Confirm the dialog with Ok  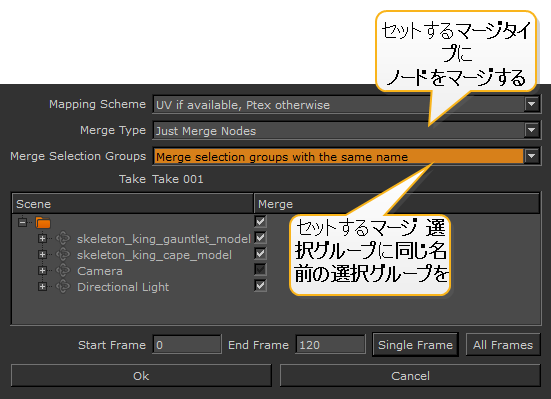tap(141, 376)
